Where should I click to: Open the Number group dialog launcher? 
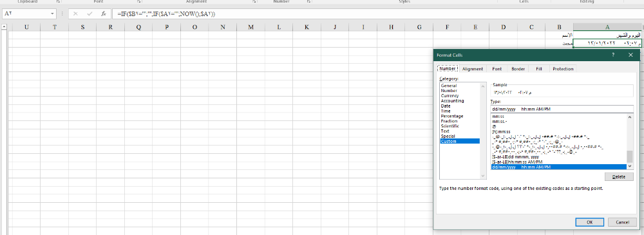pos(308,2)
